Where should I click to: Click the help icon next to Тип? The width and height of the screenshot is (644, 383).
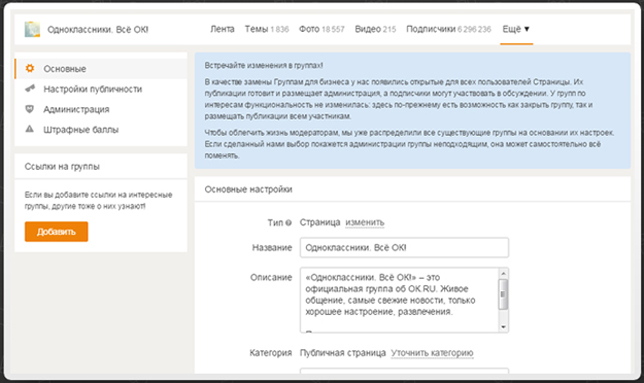coord(289,223)
